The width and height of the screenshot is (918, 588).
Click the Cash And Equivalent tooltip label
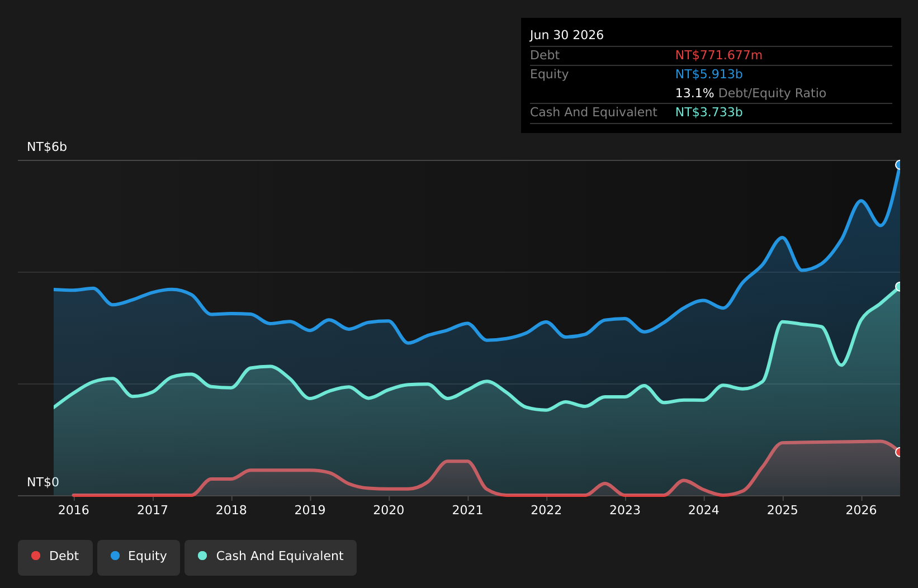(x=594, y=112)
